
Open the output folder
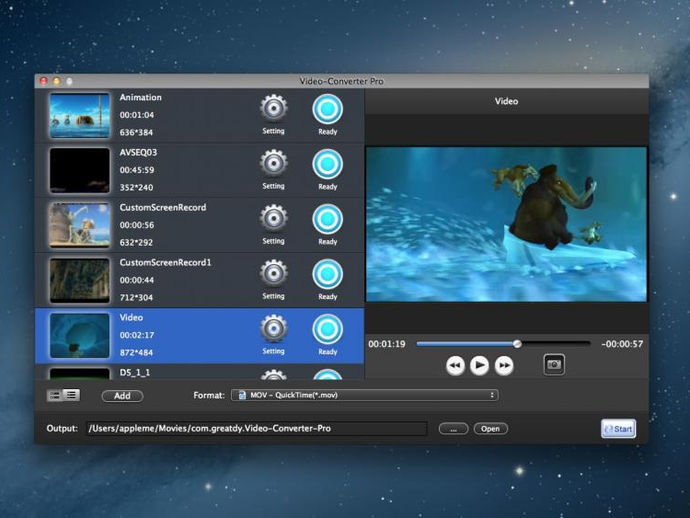(491, 429)
